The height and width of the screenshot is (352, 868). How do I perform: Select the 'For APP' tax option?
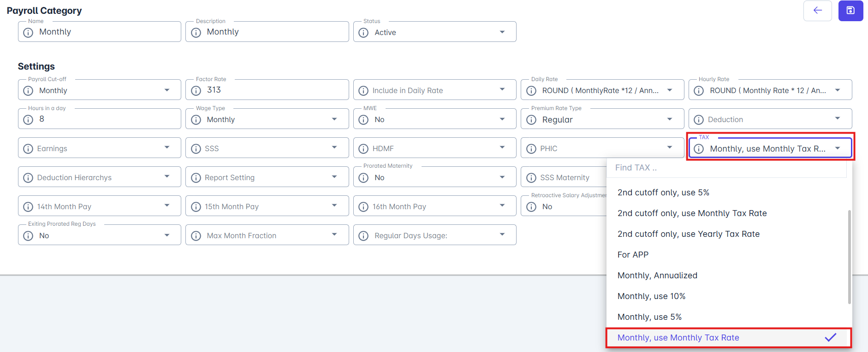pyautogui.click(x=633, y=255)
